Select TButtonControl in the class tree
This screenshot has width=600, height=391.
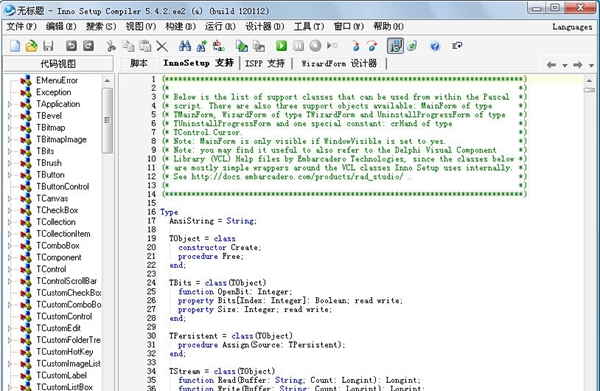tap(63, 187)
